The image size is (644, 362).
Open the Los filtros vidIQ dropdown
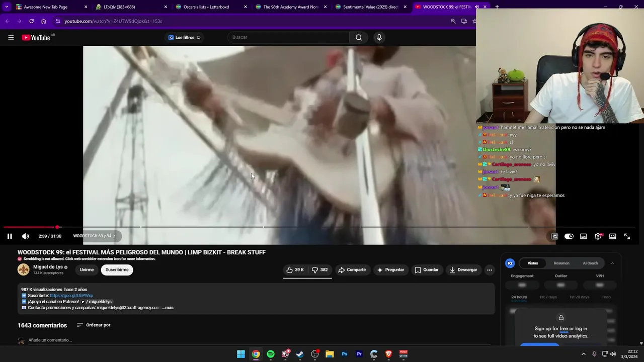pos(184,37)
